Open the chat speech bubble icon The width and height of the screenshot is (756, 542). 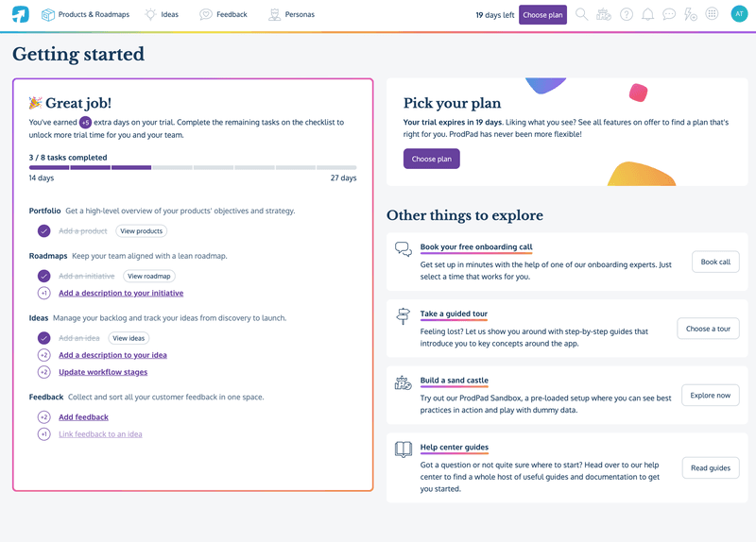click(669, 14)
